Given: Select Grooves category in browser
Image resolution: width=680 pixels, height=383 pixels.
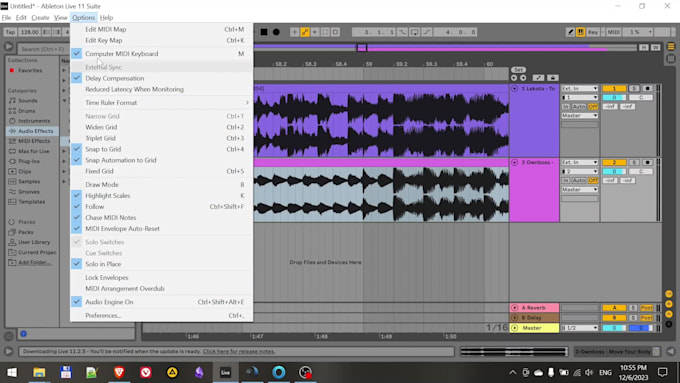Looking at the screenshot, I should [x=29, y=192].
